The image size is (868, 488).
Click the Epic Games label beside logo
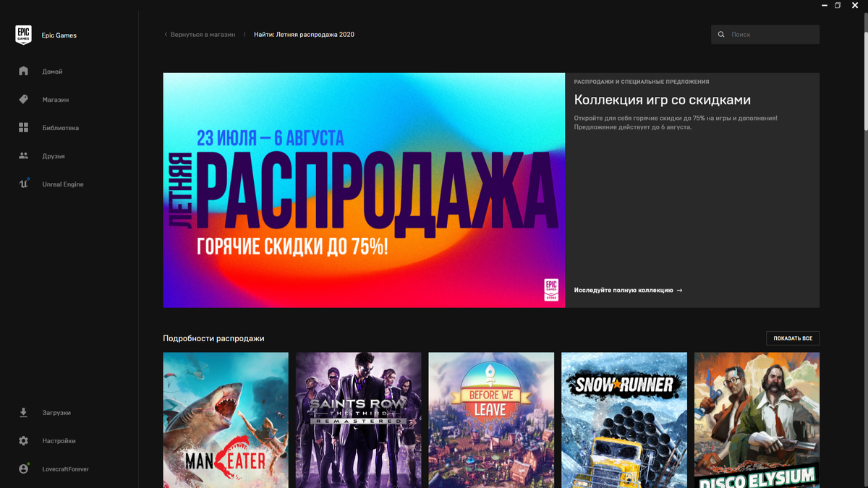click(59, 35)
